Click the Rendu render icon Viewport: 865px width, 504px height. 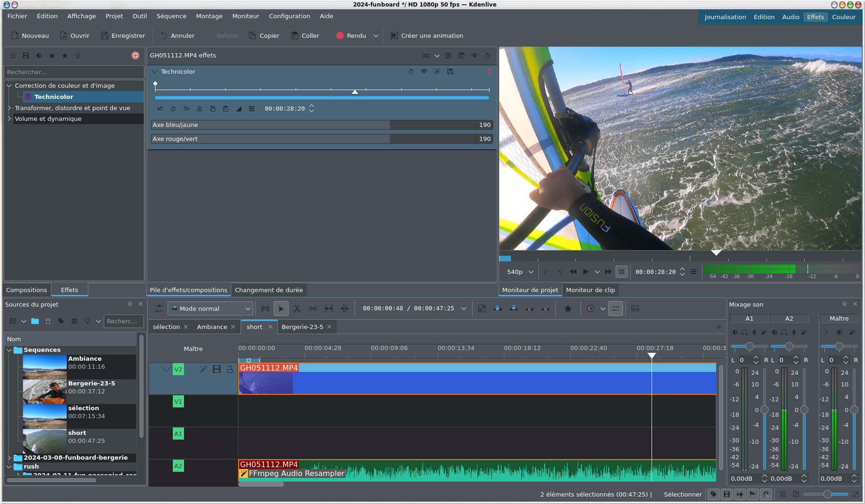(x=340, y=35)
